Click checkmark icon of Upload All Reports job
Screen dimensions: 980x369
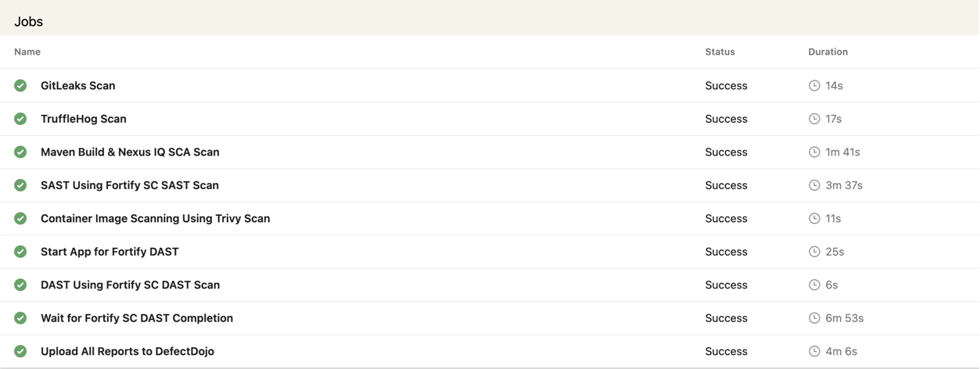[20, 351]
